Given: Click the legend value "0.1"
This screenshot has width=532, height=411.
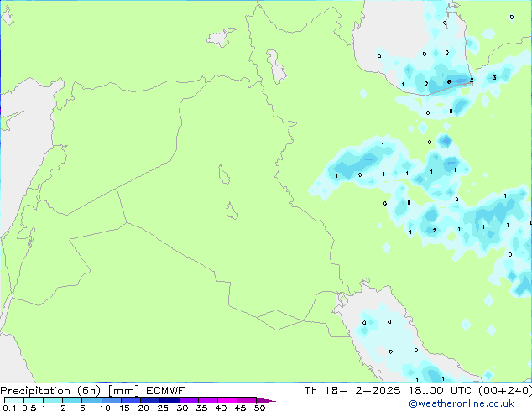Looking at the screenshot, I should tap(9, 408).
